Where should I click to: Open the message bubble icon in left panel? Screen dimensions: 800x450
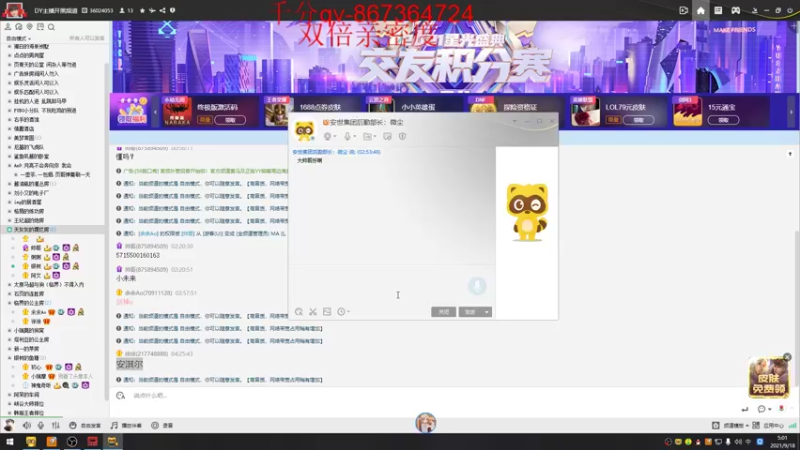(x=19, y=27)
